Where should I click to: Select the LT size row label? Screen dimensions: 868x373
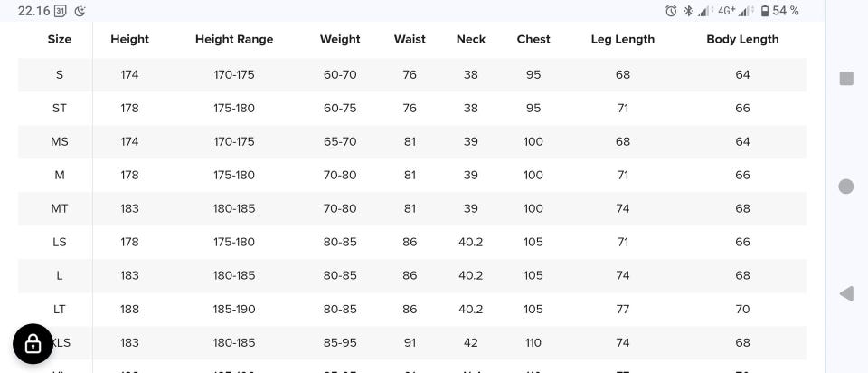click(60, 309)
